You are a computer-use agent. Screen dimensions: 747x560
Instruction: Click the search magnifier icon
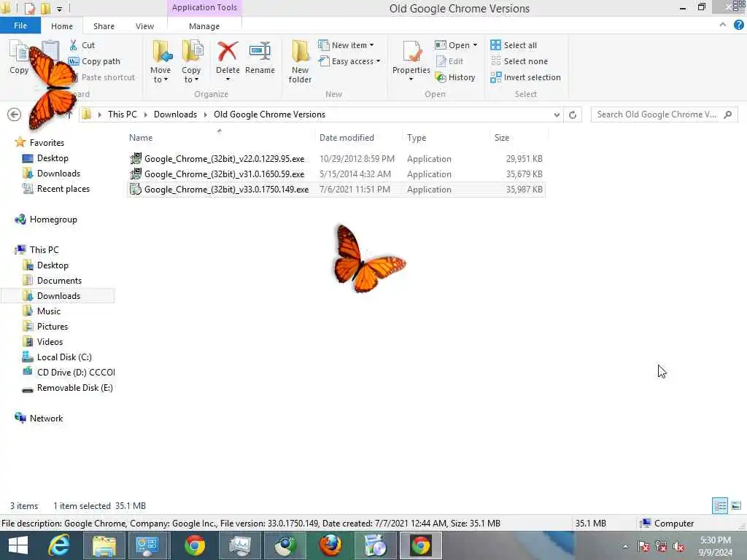[x=727, y=114]
